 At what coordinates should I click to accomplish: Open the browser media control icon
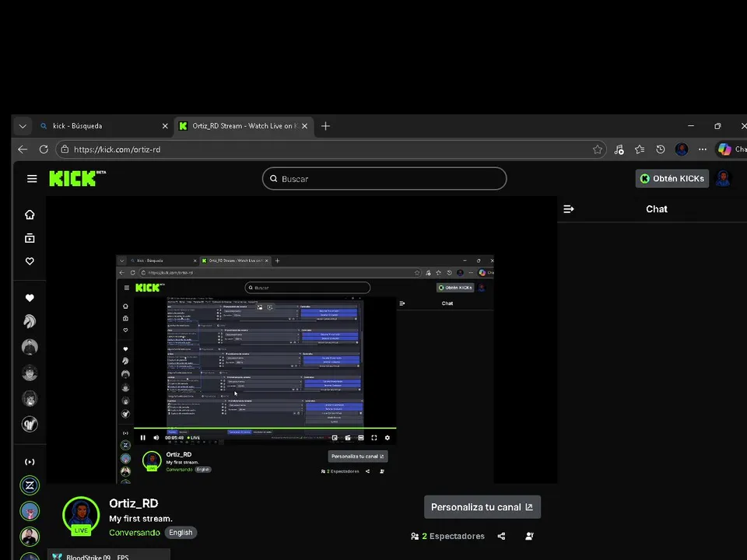(x=619, y=149)
